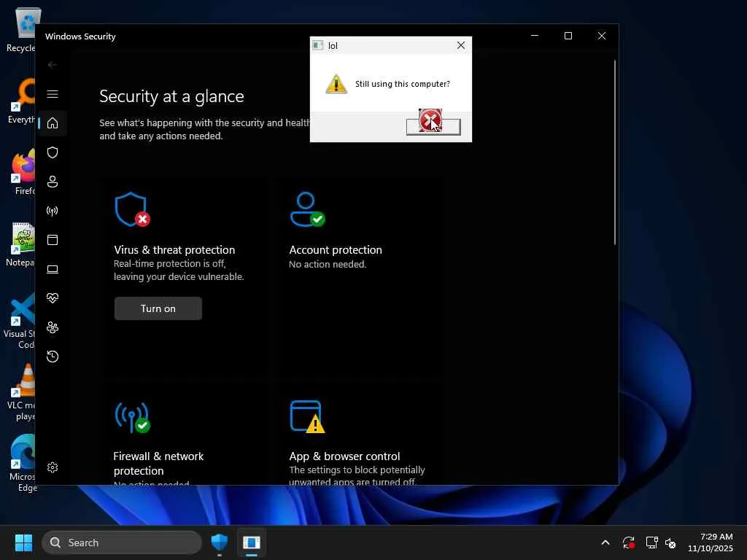Click the Windows Security vertical scrollbar
Screen dimensions: 747x560
(x=614, y=152)
